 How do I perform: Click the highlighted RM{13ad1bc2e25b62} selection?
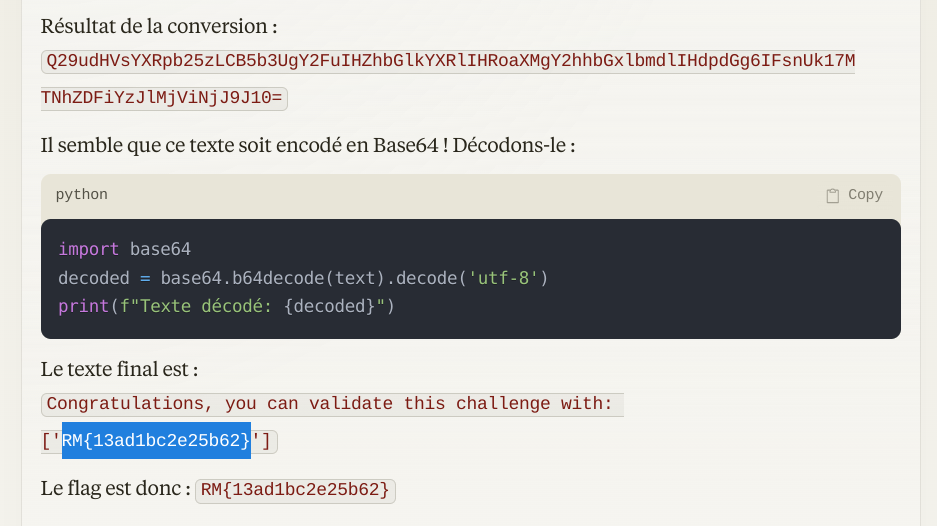coord(156,440)
